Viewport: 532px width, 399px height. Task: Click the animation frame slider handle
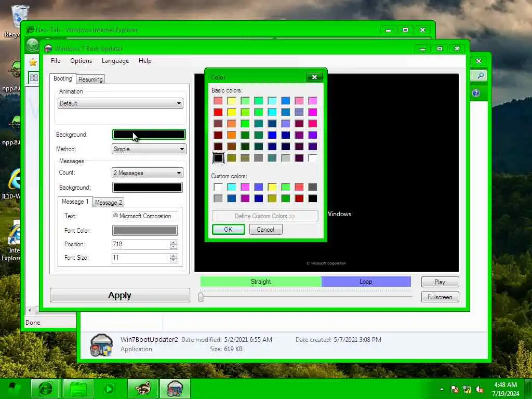click(x=201, y=297)
